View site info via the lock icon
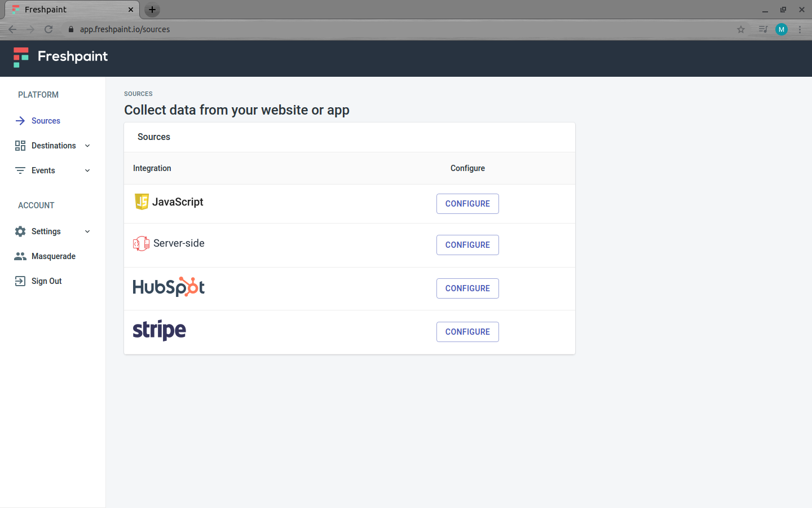The width and height of the screenshot is (812, 508). pos(71,29)
